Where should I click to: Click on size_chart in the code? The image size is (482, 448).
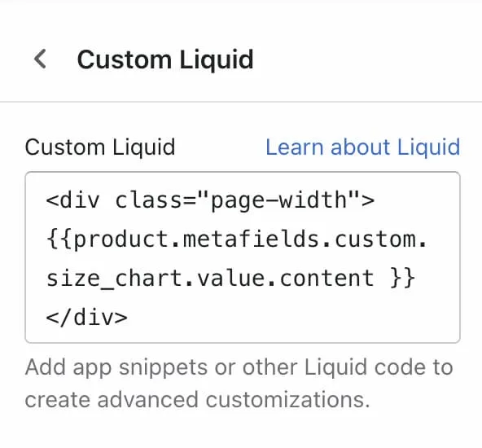(x=115, y=279)
